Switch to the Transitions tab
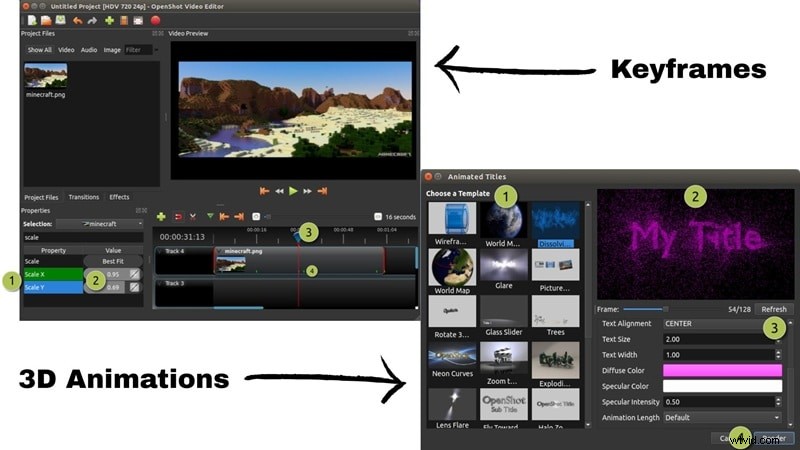Image resolution: width=800 pixels, height=450 pixels. [x=83, y=197]
